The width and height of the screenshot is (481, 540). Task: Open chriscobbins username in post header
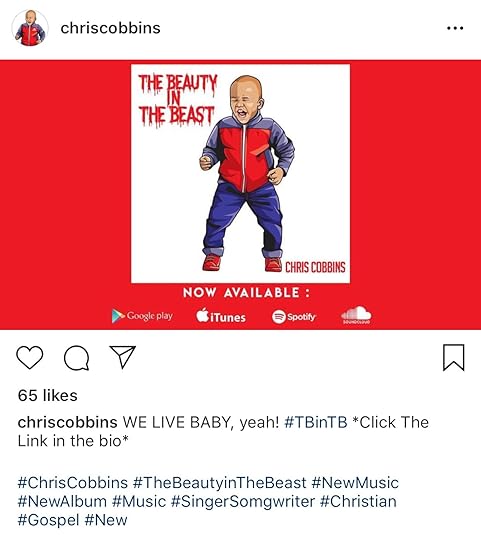tap(111, 28)
